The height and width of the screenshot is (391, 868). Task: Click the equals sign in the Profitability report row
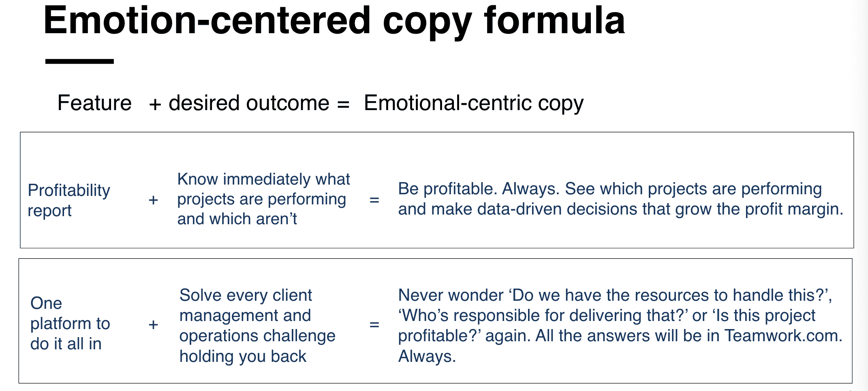374,200
